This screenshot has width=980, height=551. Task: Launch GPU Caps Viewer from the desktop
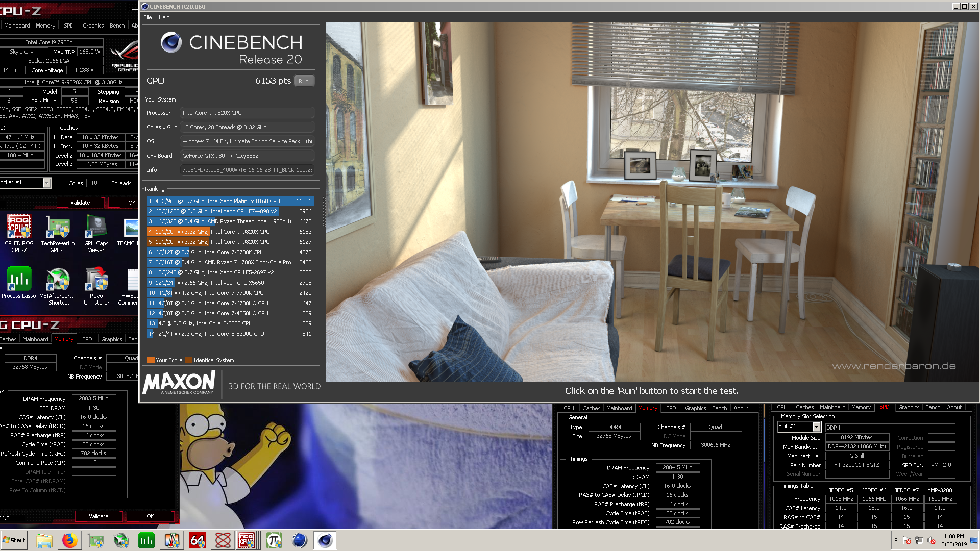(x=96, y=233)
